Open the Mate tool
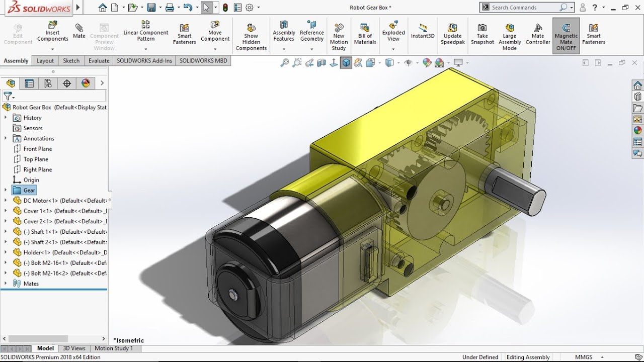The height and width of the screenshot is (362, 644). pyautogui.click(x=79, y=30)
